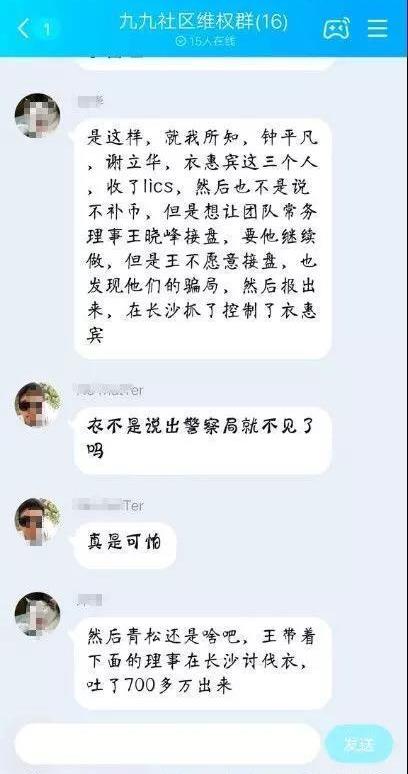The image size is (408, 774).
Task: Open avatar of sender mentioning 钟平凡
Action: click(37, 116)
